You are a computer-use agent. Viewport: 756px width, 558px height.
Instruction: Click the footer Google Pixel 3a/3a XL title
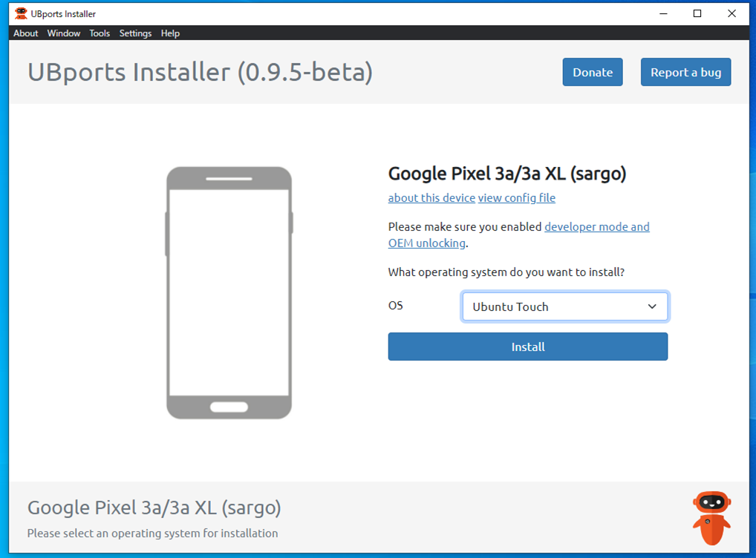(x=154, y=508)
